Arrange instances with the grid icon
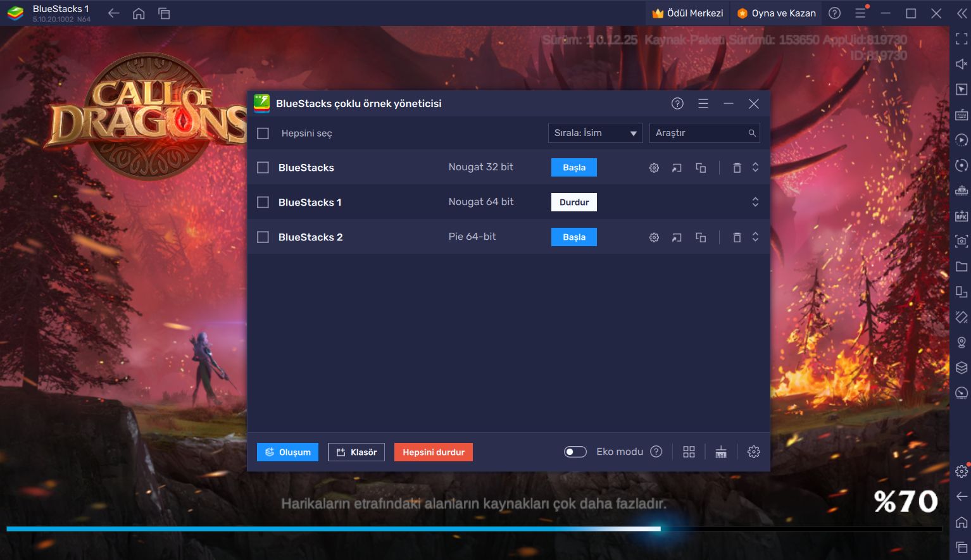 click(689, 452)
